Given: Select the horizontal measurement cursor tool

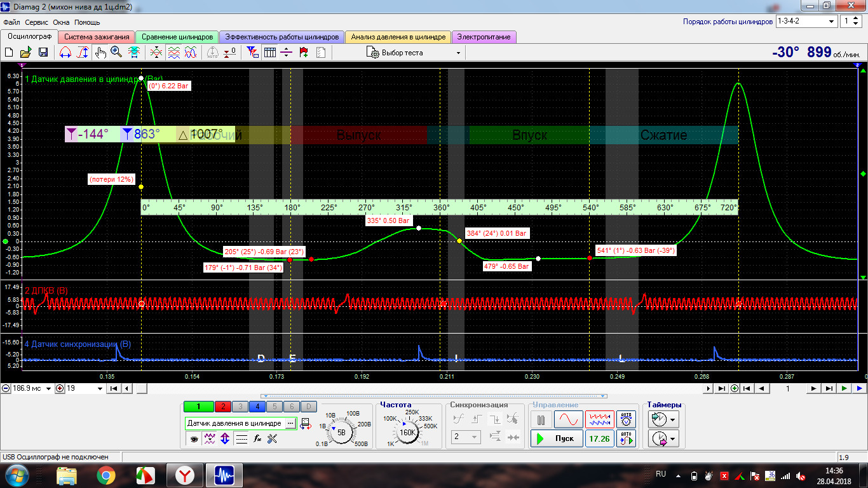Looking at the screenshot, I should point(65,53).
